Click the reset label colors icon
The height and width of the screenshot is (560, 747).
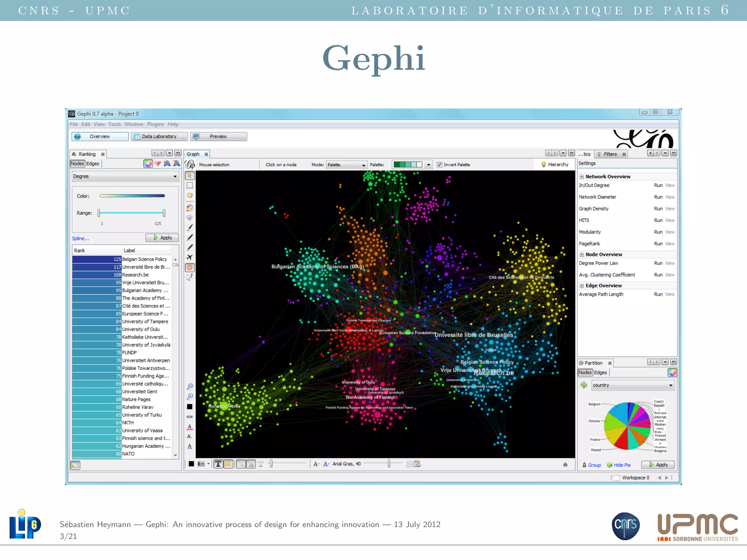pos(190,427)
